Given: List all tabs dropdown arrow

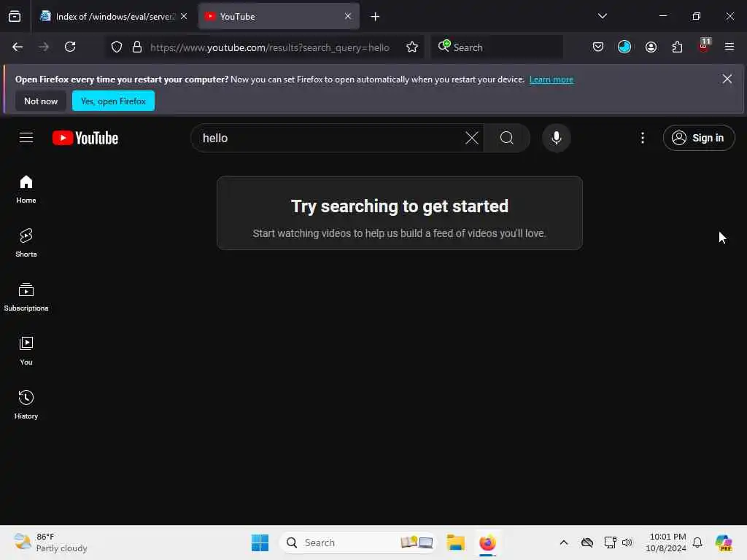Looking at the screenshot, I should [602, 16].
